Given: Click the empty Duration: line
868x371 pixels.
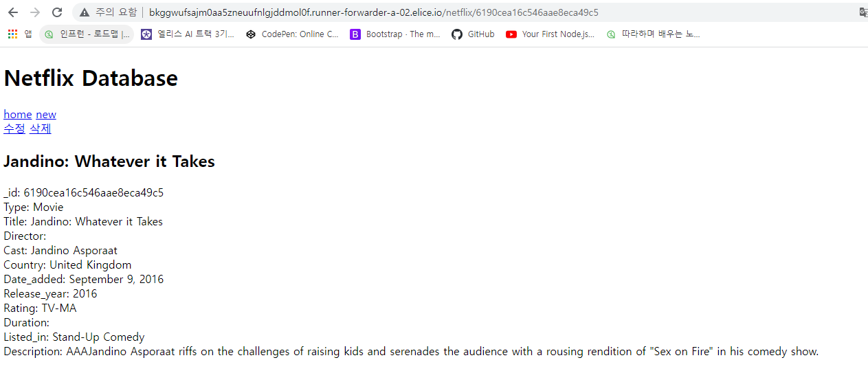Looking at the screenshot, I should point(26,323).
